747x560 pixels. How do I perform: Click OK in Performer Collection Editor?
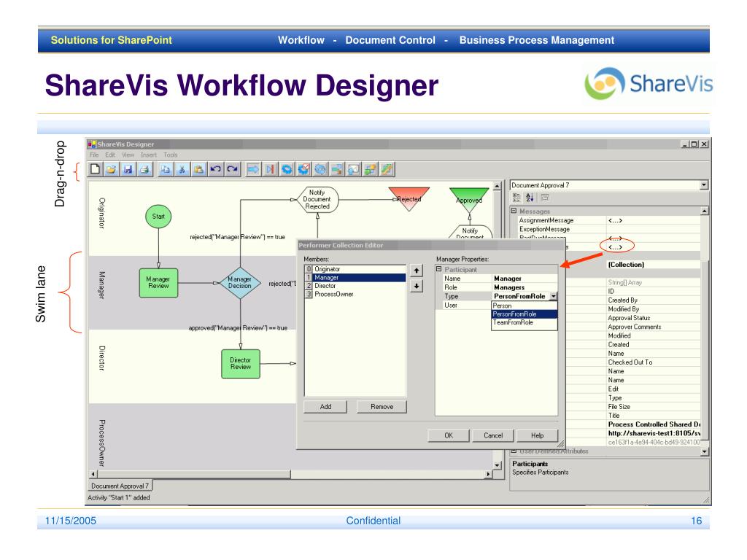[x=449, y=435]
